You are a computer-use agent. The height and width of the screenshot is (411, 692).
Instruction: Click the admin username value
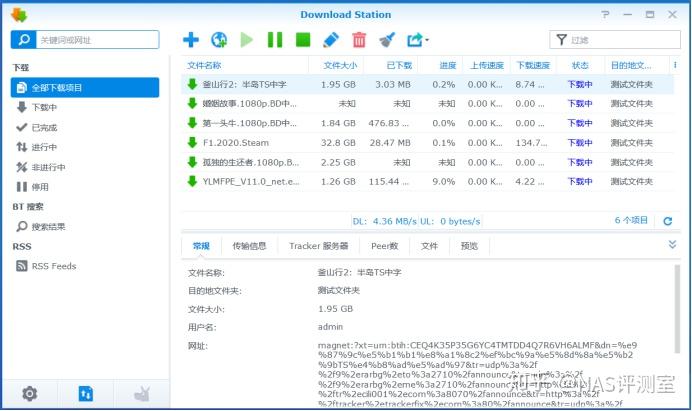coord(330,327)
